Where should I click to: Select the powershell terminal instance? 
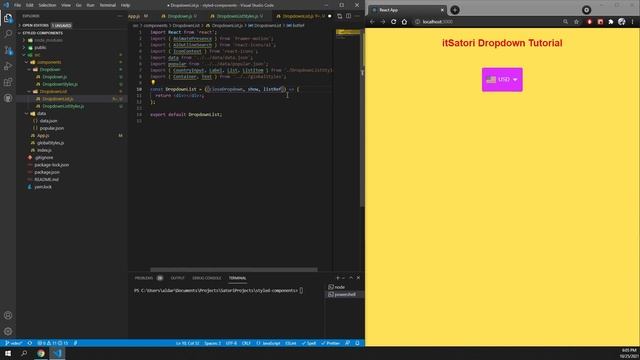(x=344, y=294)
